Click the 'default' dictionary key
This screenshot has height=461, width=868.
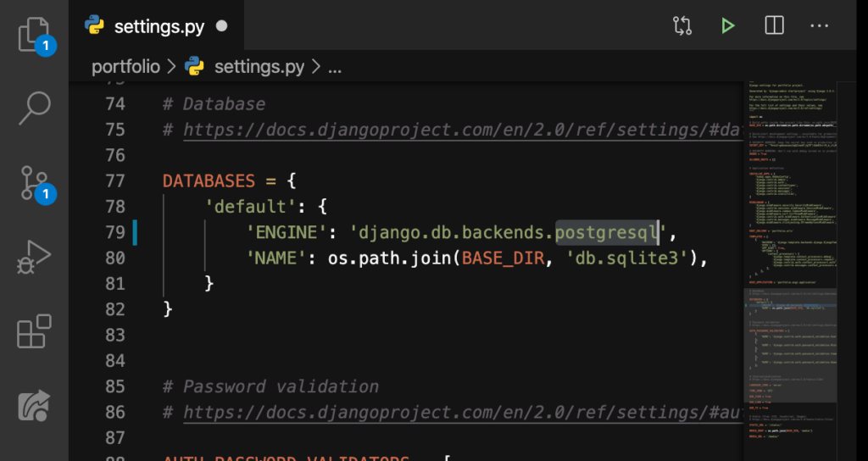point(251,207)
